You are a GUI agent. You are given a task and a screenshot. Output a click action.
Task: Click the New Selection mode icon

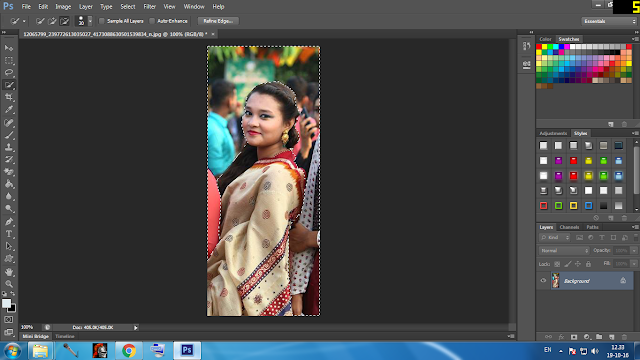coord(40,21)
